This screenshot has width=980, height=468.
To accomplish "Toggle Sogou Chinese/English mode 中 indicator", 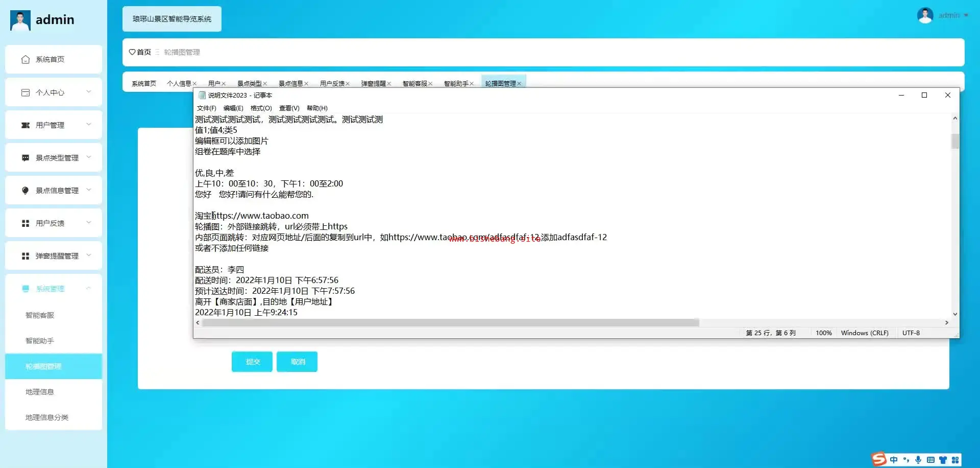I will 894,460.
